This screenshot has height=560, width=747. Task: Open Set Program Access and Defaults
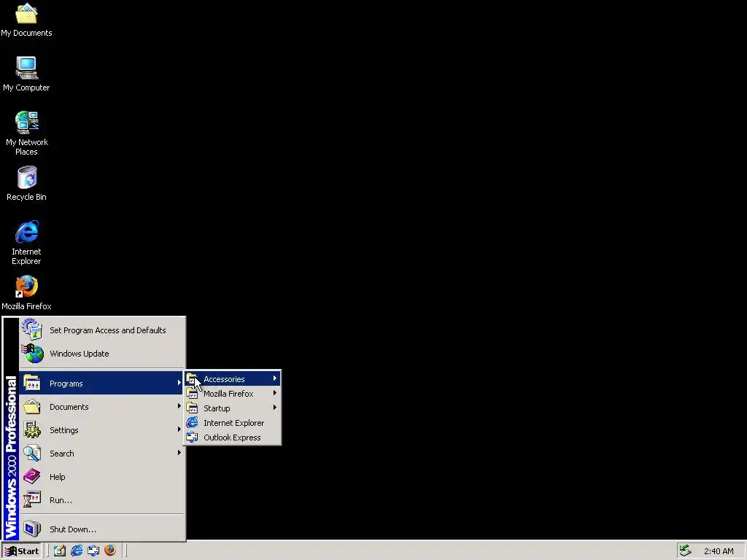pyautogui.click(x=102, y=330)
